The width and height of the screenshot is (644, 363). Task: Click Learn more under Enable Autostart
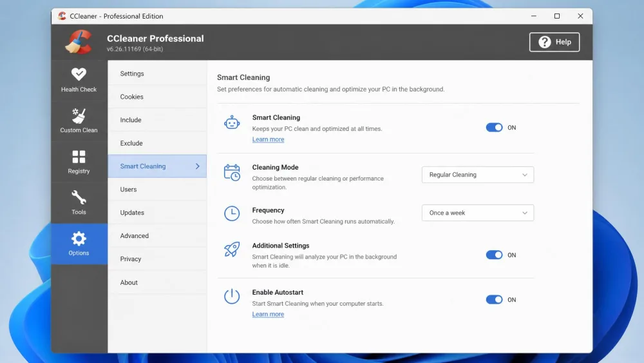click(268, 314)
